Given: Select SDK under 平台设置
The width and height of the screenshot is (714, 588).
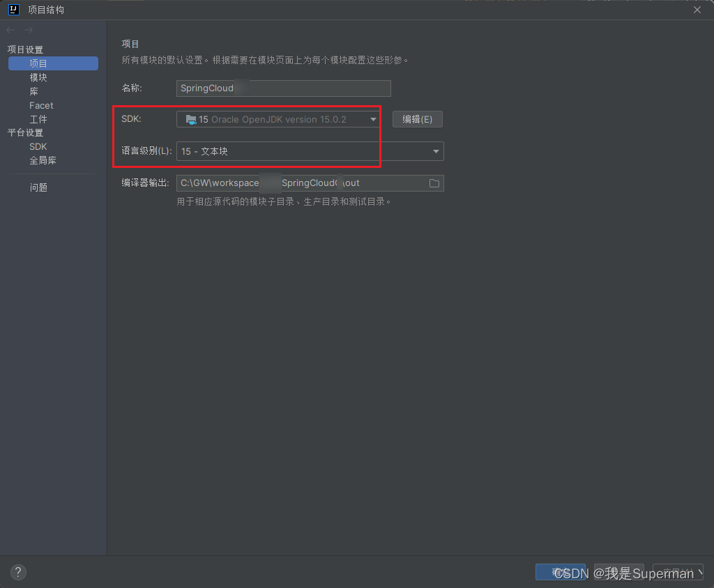Looking at the screenshot, I should pyautogui.click(x=37, y=146).
